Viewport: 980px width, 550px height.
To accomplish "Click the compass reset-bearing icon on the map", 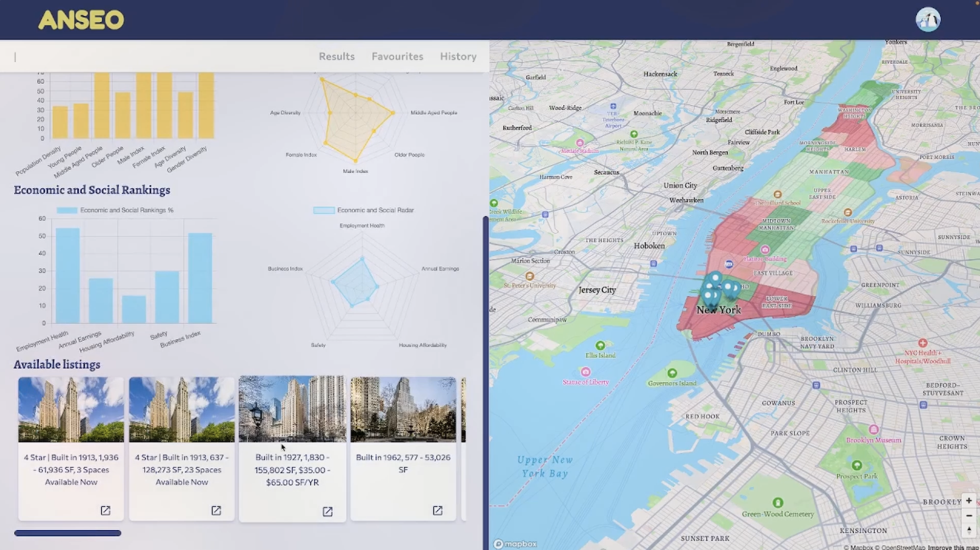I will click(x=969, y=531).
